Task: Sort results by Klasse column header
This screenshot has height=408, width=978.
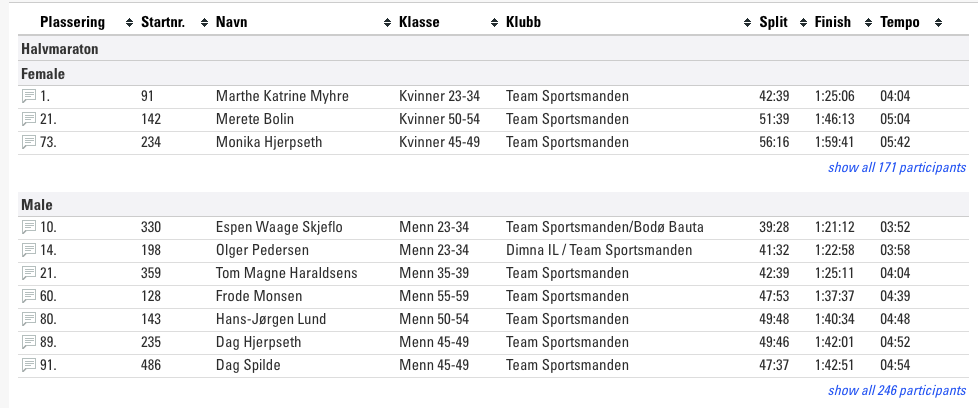Action: pos(419,22)
